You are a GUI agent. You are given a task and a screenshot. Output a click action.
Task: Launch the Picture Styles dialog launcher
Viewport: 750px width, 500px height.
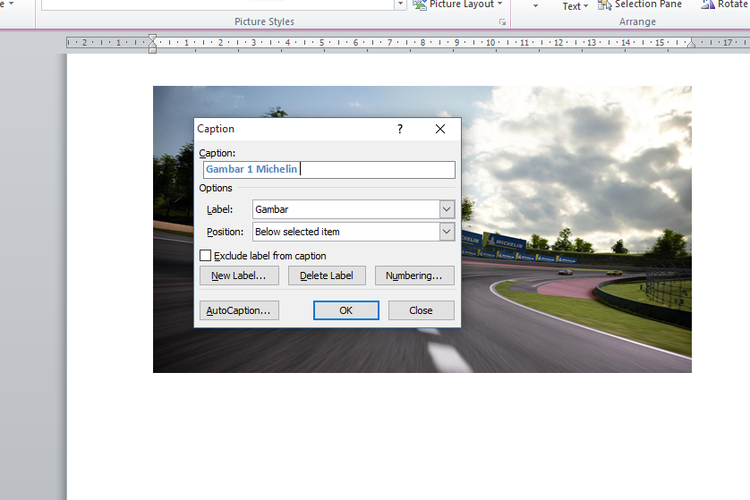502,22
